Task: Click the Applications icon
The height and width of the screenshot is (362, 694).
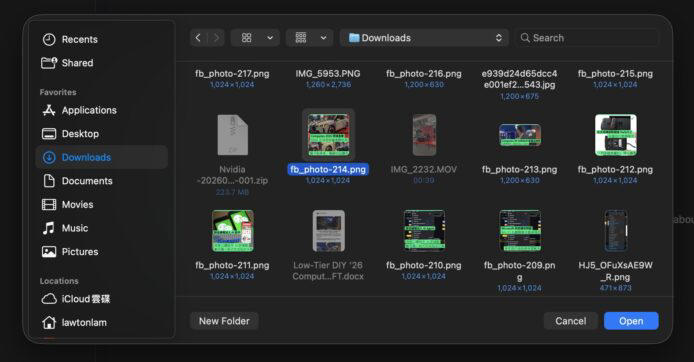Action: coord(49,110)
